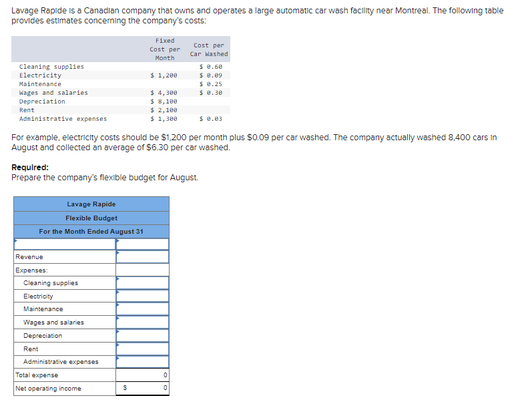The image size is (520, 420).
Task: Click 'Administrative expenses' in cost table
Action: tap(63, 118)
